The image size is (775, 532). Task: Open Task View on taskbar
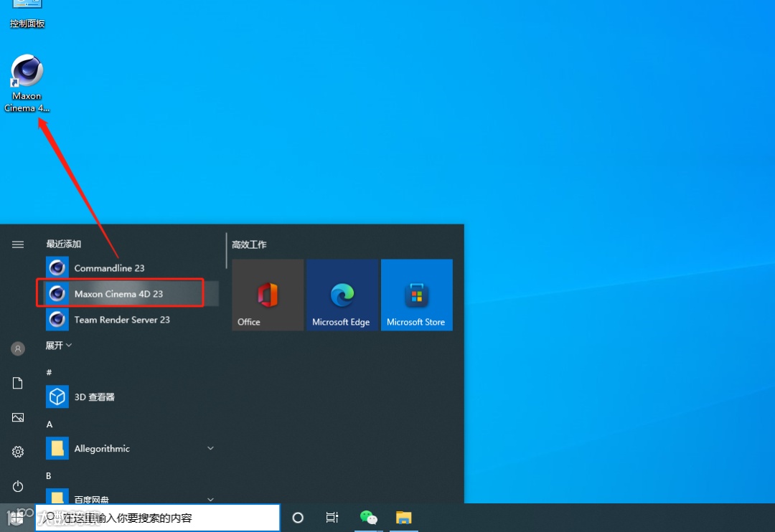[x=332, y=518]
